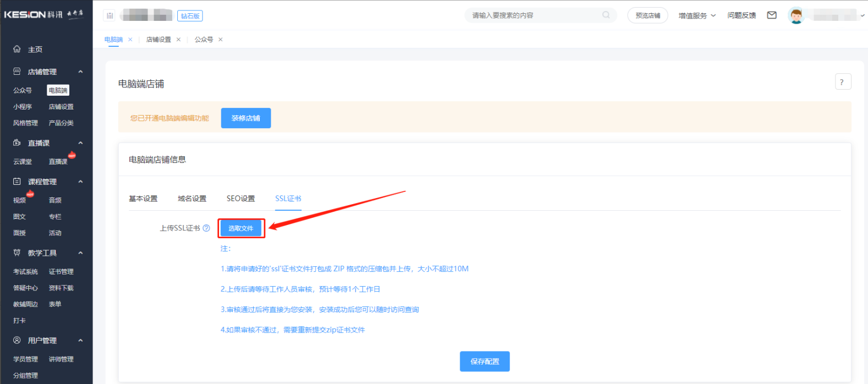The height and width of the screenshot is (384, 868).
Task: Click the info icon beside 上传SSL证书
Action: click(206, 228)
